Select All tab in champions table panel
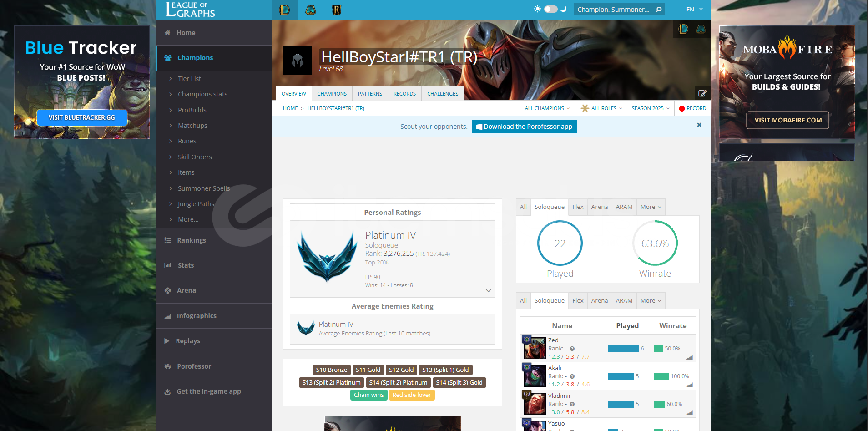This screenshot has height=431, width=868. (x=523, y=300)
